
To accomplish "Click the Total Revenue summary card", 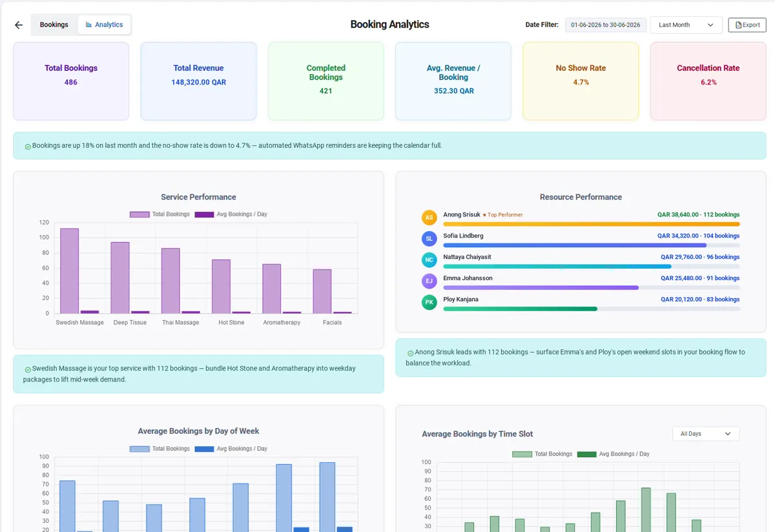I will point(198,81).
